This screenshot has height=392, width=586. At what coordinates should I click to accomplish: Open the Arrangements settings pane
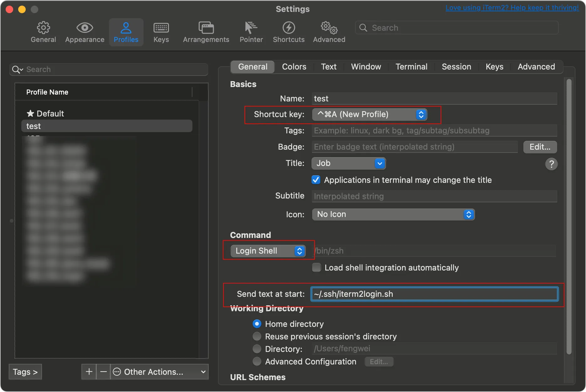click(x=206, y=32)
